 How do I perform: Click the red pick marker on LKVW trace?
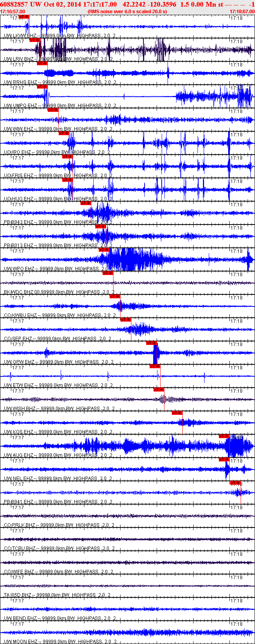(x=24, y=17)
